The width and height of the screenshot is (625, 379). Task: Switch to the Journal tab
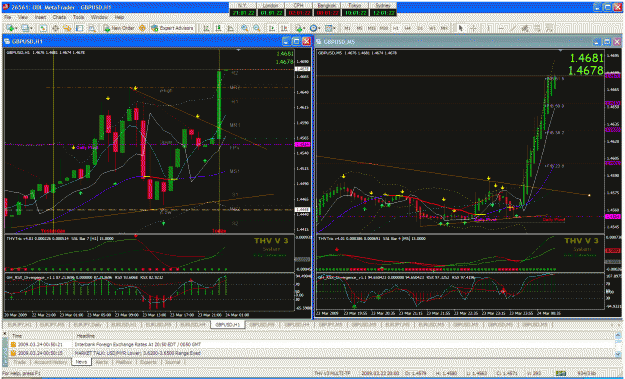(172, 362)
